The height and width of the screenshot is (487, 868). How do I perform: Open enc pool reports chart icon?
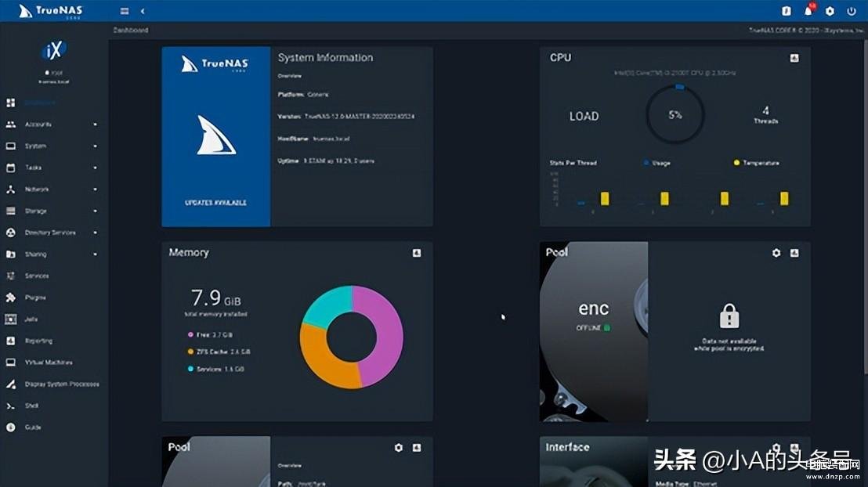click(x=794, y=253)
